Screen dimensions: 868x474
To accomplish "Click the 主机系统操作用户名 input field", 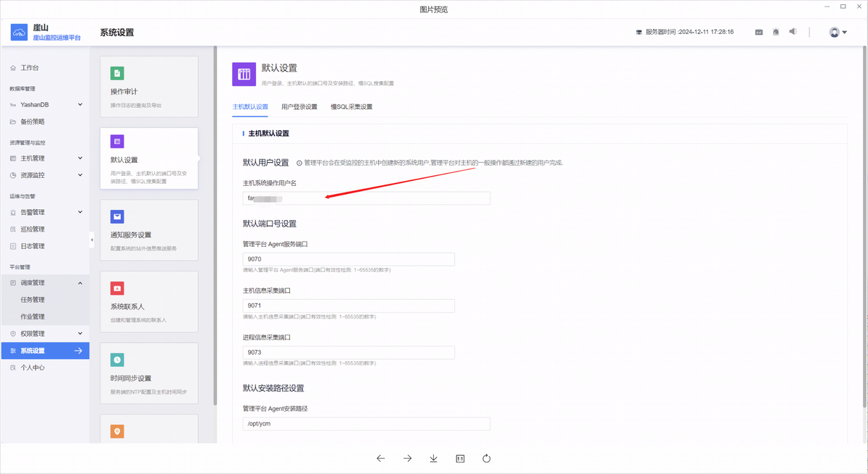I will pos(366,198).
